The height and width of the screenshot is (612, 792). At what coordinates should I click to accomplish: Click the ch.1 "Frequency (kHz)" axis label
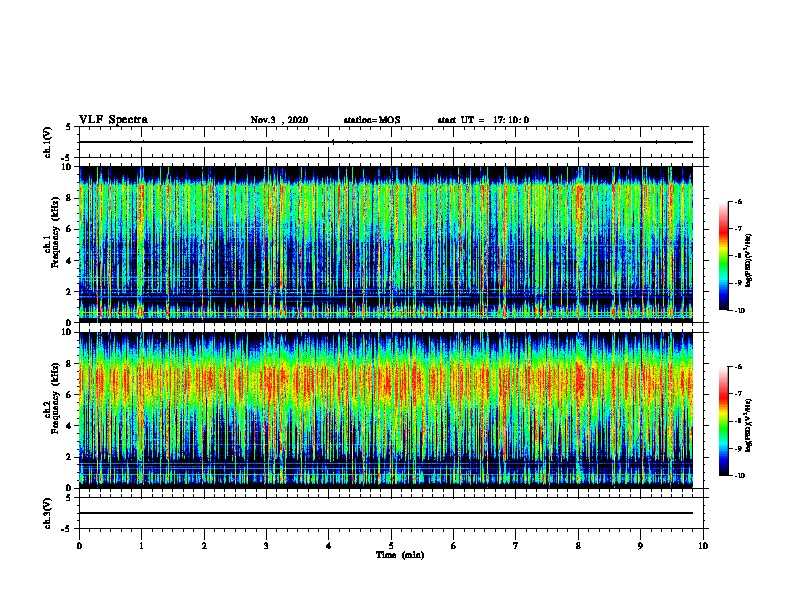[x=55, y=233]
